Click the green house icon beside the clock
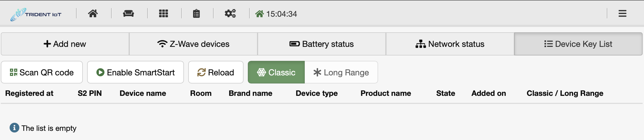The height and width of the screenshot is (140, 644). pos(259,14)
